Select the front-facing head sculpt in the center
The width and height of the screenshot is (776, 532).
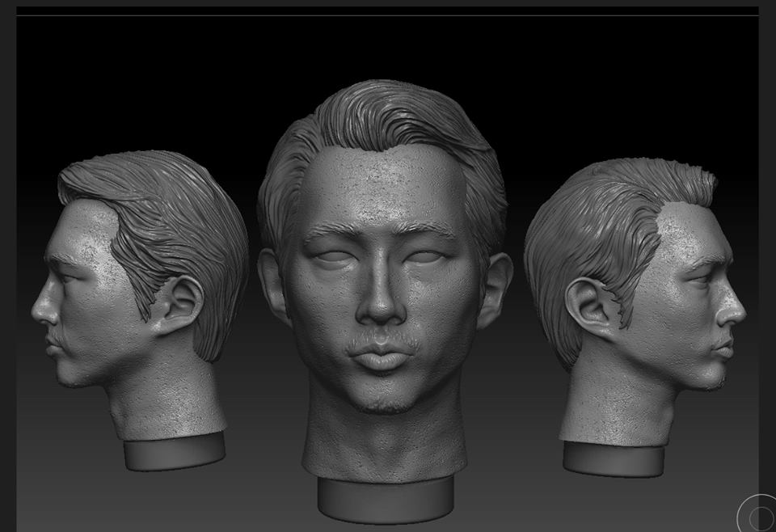(x=385, y=301)
